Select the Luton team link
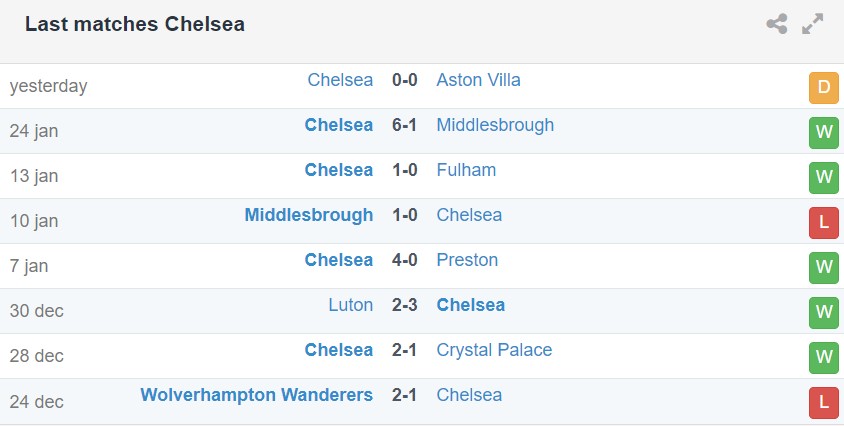 350,305
